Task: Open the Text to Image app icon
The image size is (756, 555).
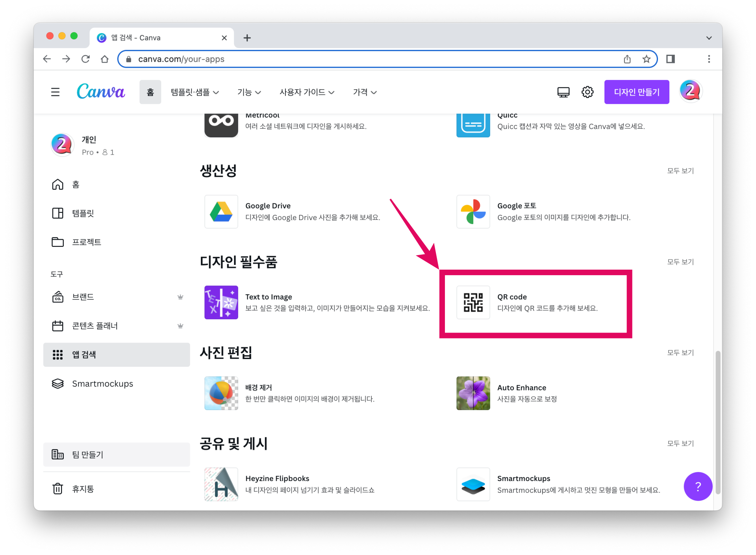Action: (221, 302)
